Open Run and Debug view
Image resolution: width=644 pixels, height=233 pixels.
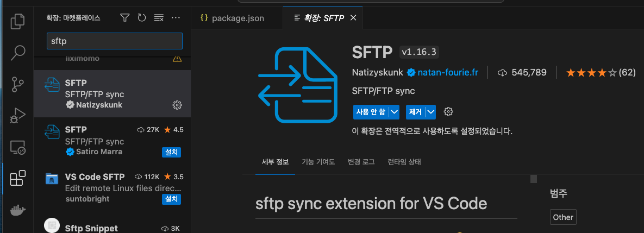[x=17, y=116]
